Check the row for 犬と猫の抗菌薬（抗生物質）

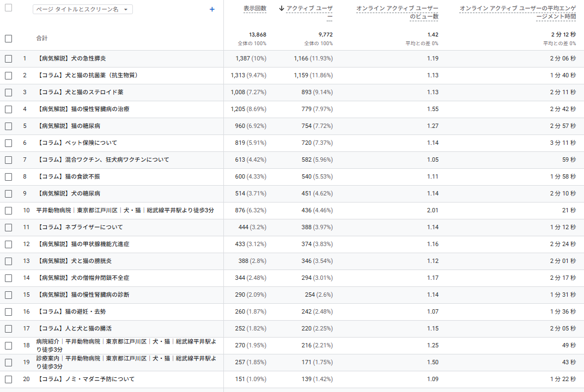(9, 76)
